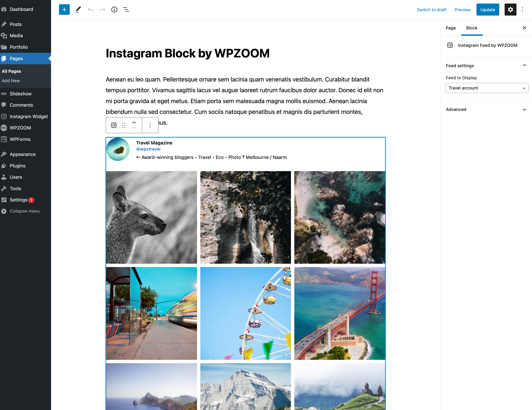Select the Golden Gate Bridge photo
The image size is (532, 410).
click(x=340, y=313)
